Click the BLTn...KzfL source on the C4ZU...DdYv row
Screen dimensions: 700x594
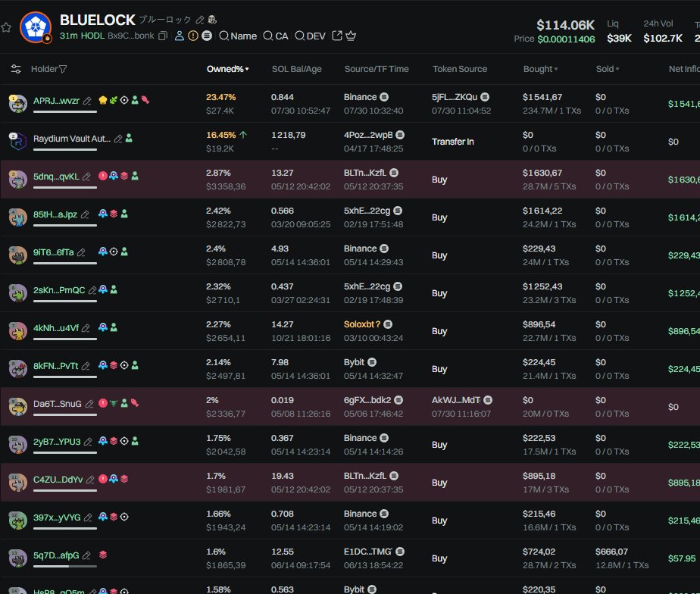coord(365,476)
